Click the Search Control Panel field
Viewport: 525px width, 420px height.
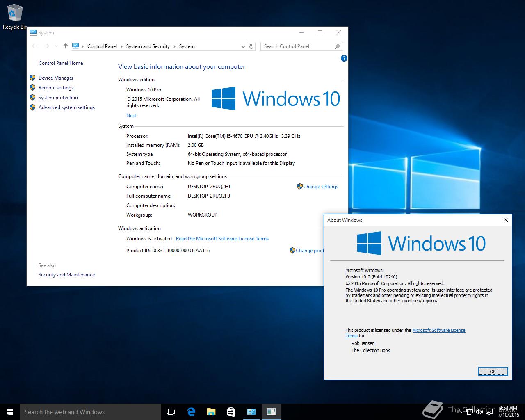coord(298,46)
